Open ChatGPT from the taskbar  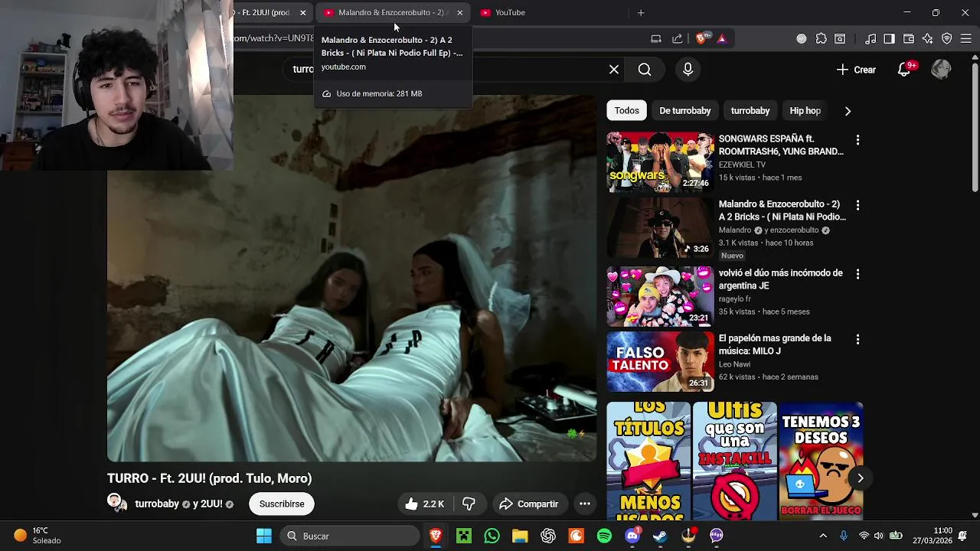click(x=548, y=536)
